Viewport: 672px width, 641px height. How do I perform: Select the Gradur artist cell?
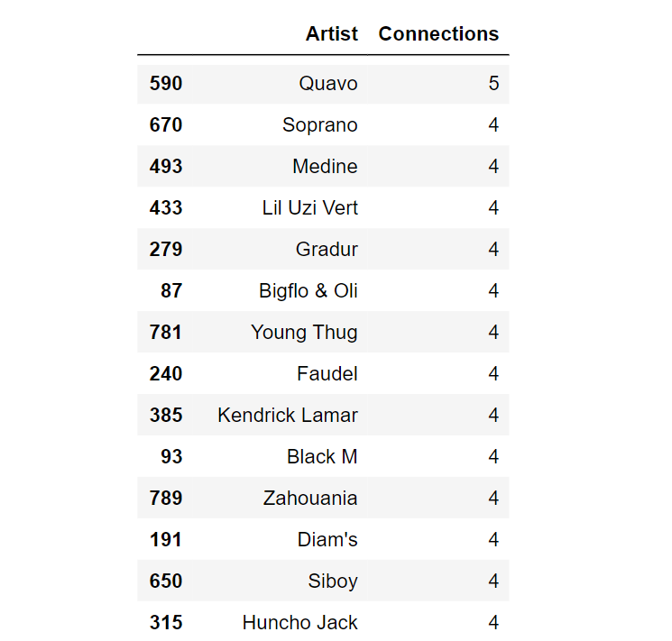tap(327, 250)
